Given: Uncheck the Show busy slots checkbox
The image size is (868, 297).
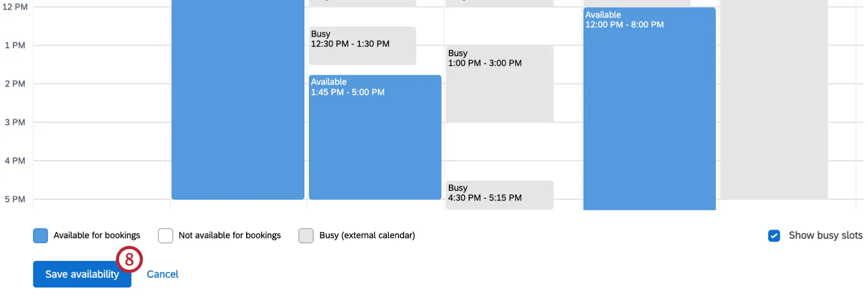Looking at the screenshot, I should pos(774,236).
